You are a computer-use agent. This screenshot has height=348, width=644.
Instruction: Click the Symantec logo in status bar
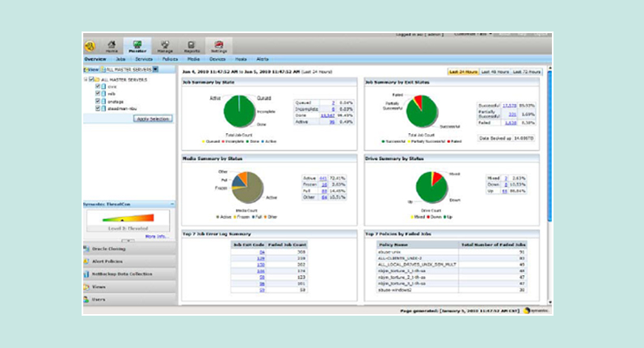[537, 311]
